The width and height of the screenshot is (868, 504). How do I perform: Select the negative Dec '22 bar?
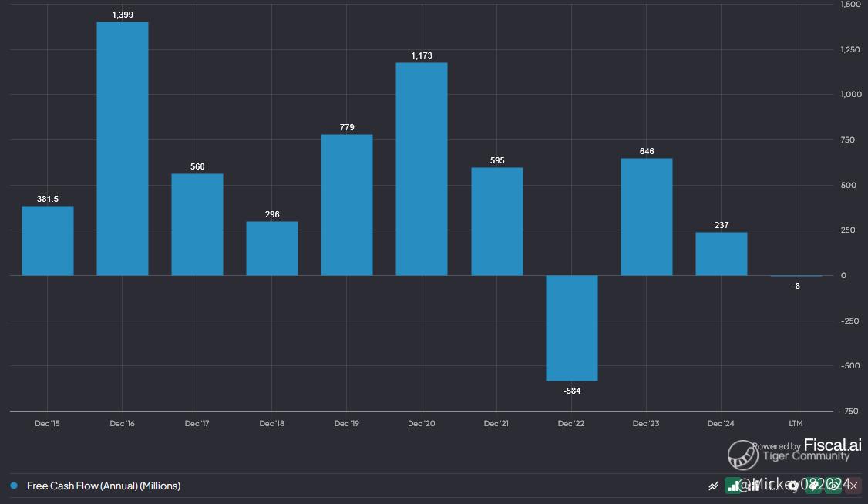(x=571, y=328)
